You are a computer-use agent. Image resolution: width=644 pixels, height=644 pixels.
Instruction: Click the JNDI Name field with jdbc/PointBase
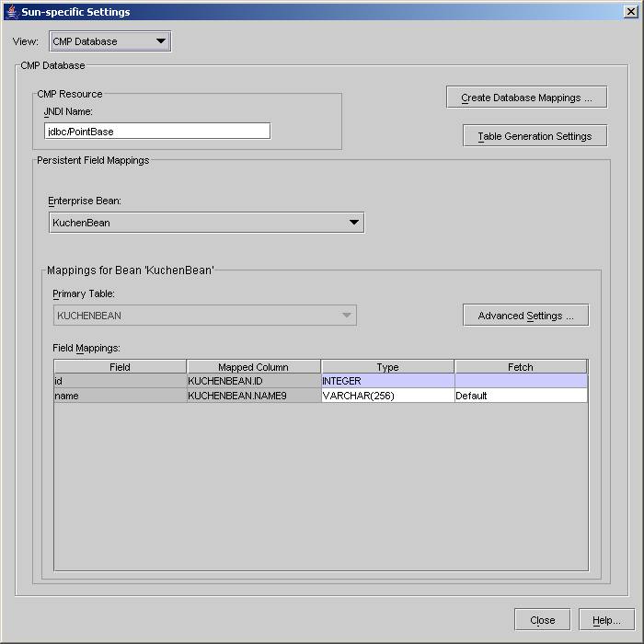(x=157, y=132)
